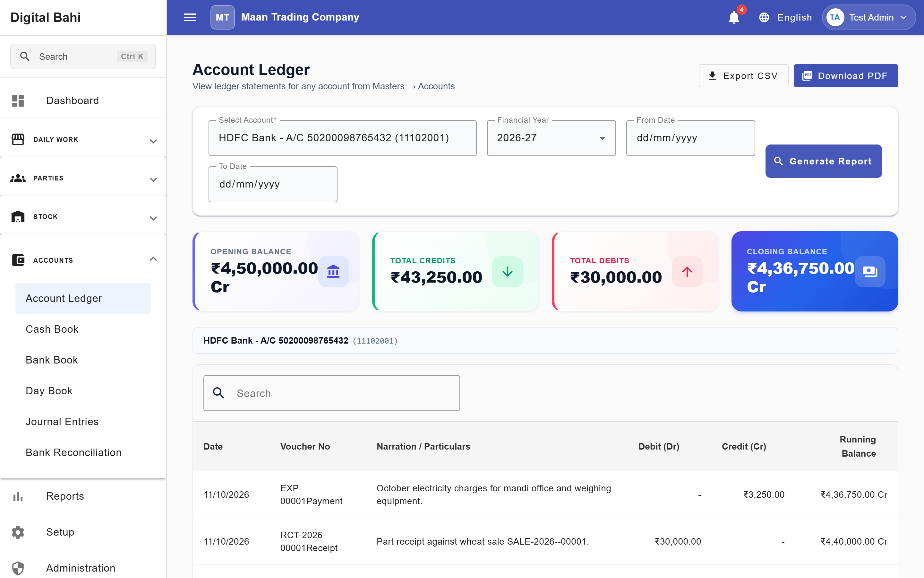
Task: Click the MT company avatar
Action: point(222,17)
